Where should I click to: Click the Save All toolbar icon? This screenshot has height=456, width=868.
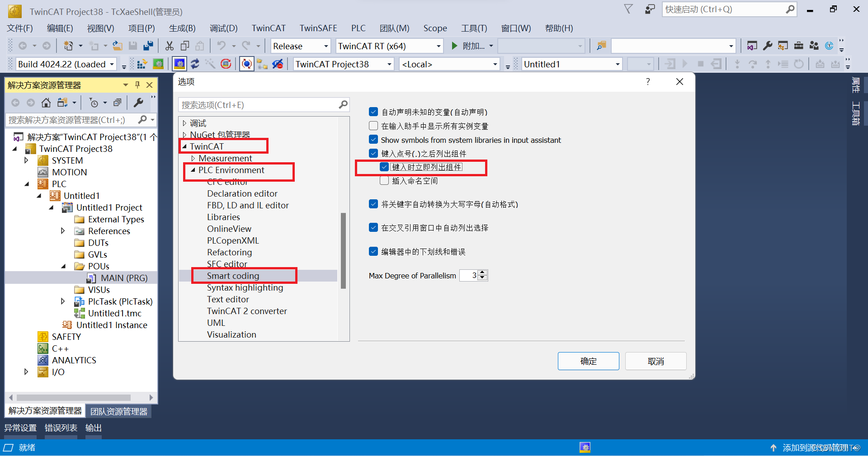[x=148, y=46]
